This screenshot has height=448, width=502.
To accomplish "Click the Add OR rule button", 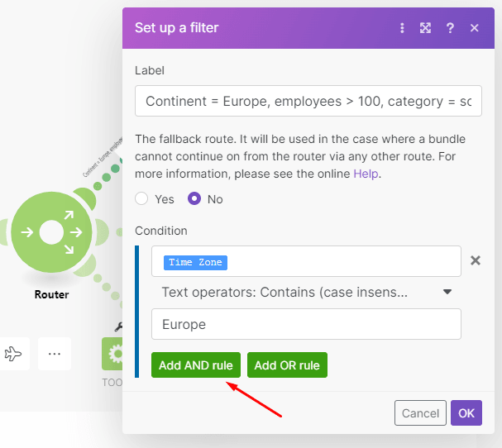I will pyautogui.click(x=287, y=365).
